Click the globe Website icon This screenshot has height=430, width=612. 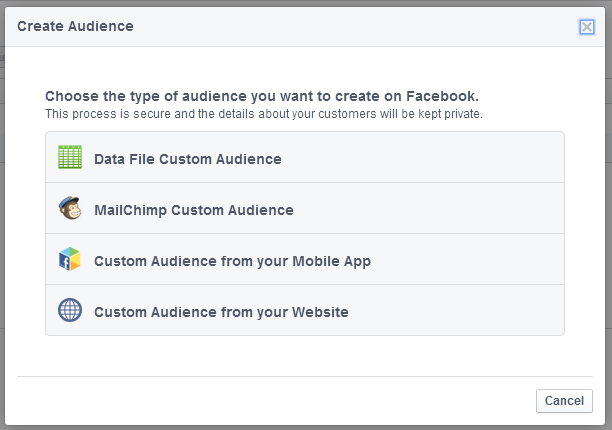pos(70,310)
